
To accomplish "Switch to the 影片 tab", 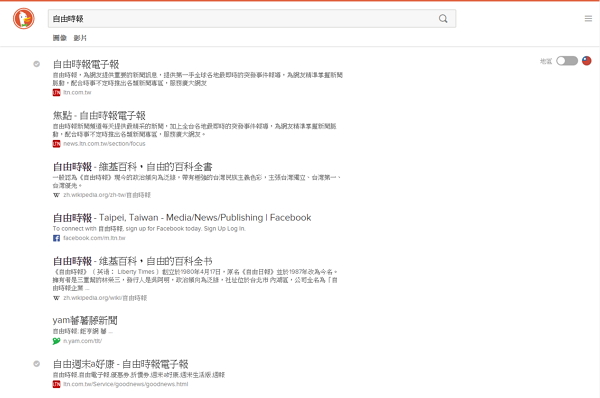I will coord(80,38).
